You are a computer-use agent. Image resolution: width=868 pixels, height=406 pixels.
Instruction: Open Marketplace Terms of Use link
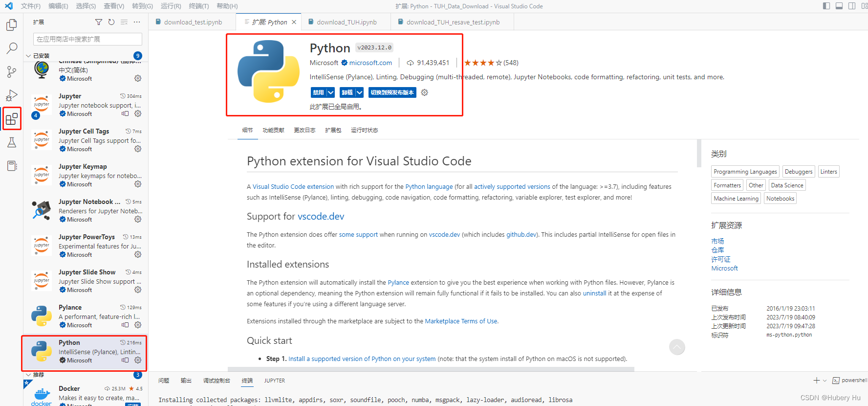tap(461, 321)
